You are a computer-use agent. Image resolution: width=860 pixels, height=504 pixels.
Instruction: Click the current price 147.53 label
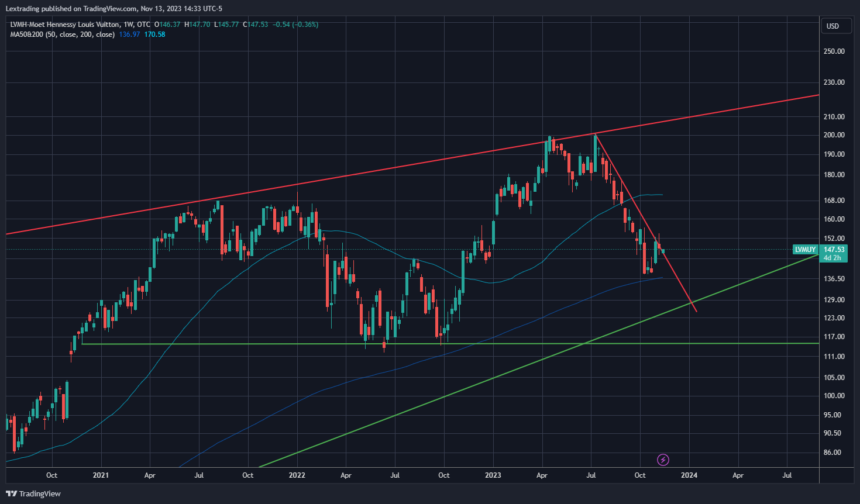click(x=834, y=250)
